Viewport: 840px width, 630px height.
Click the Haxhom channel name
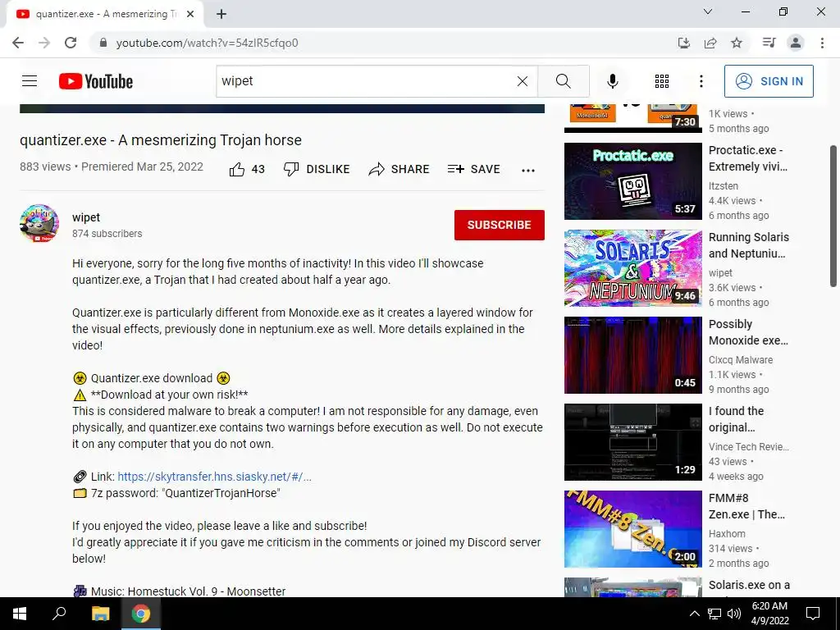coord(727,533)
